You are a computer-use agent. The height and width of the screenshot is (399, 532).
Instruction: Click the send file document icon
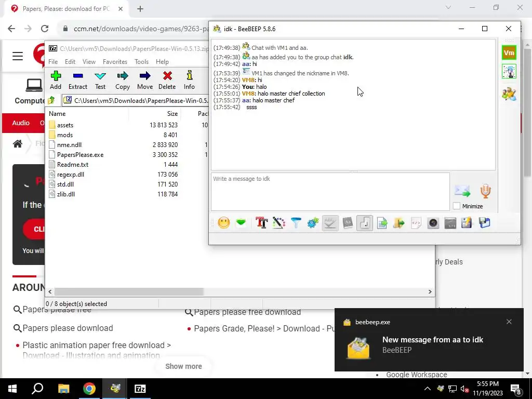(382, 223)
